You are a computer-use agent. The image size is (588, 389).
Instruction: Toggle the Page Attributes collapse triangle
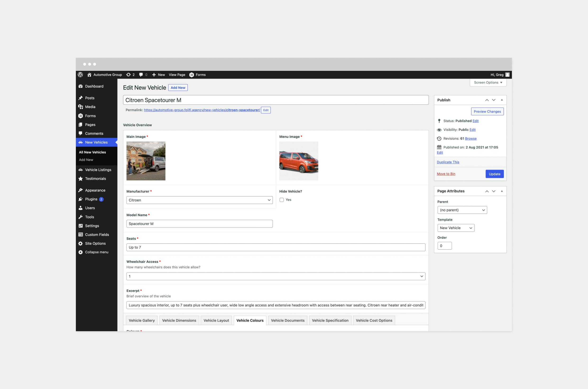502,191
